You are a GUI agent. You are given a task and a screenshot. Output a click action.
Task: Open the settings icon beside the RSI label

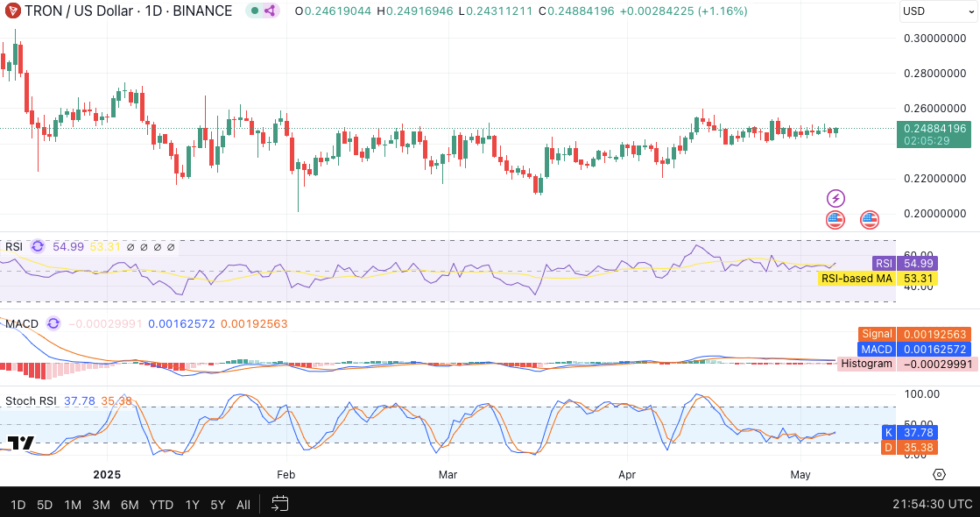[38, 246]
